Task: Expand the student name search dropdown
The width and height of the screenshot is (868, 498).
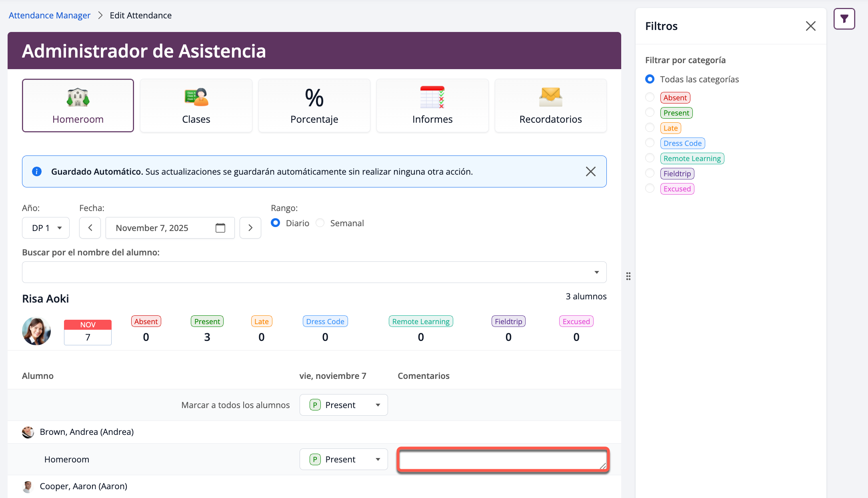Action: pyautogui.click(x=596, y=272)
